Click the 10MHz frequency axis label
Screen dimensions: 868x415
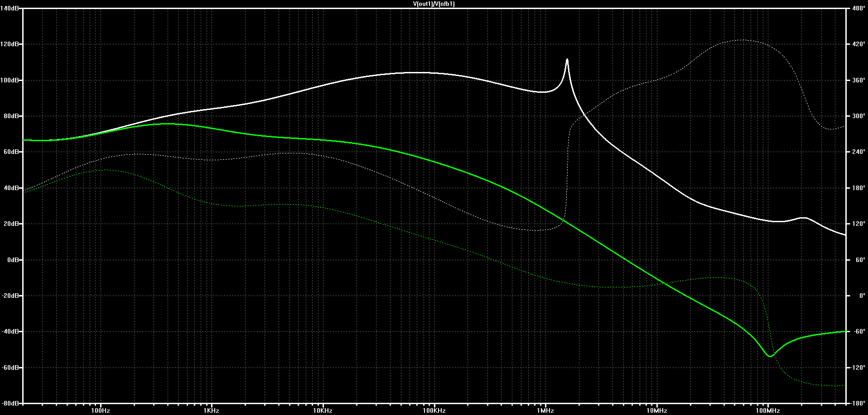[656, 411]
